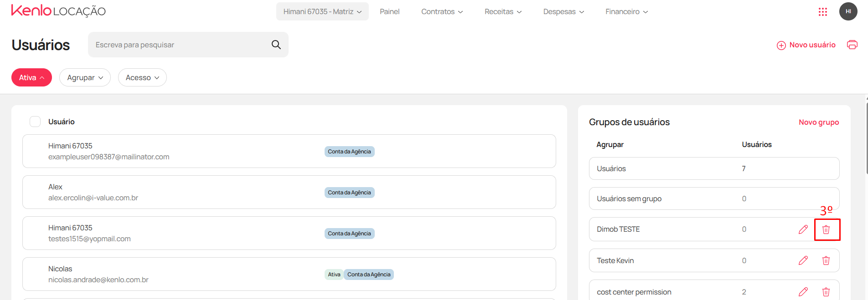868x300 pixels.
Task: Open the apps grid icon
Action: point(823,12)
